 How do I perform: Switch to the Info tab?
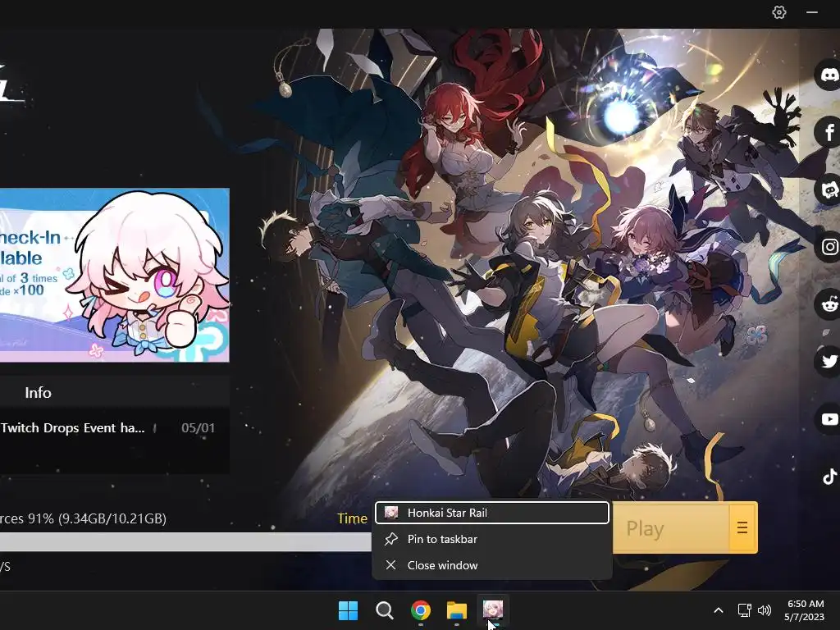pyautogui.click(x=38, y=393)
